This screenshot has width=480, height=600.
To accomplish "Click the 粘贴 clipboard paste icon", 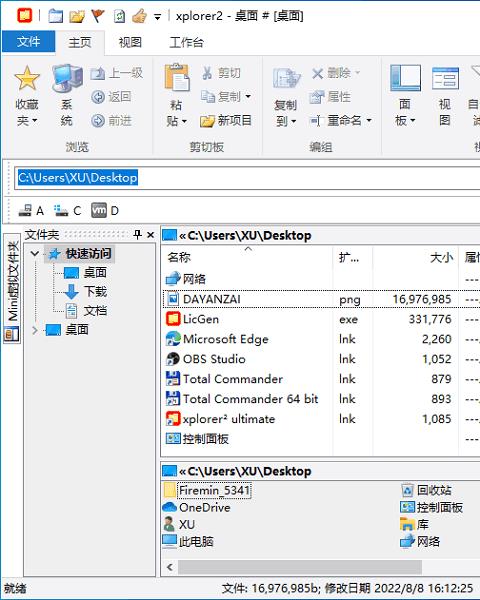I will 176,78.
